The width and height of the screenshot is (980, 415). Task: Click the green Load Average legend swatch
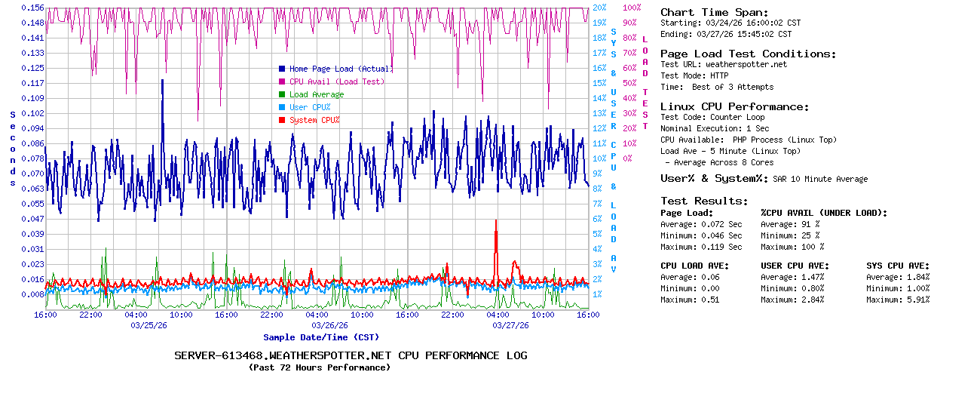(282, 94)
